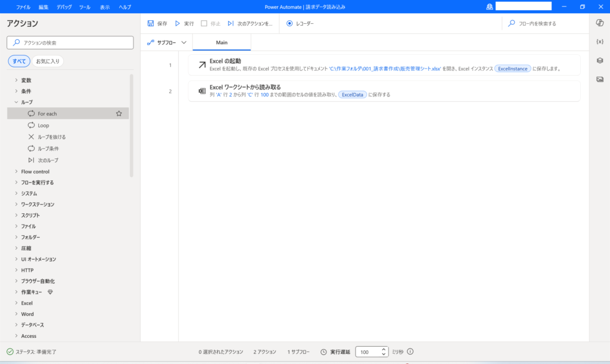Screen dimensions: 610x364
Task: Open the デバッグ menu
Action: point(64,7)
